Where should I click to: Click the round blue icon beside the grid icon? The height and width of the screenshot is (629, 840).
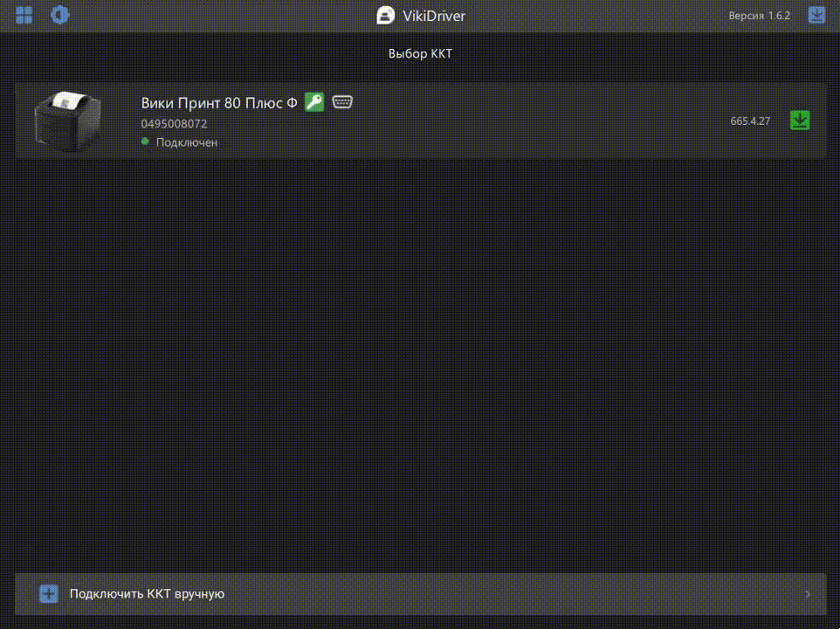coord(59,15)
